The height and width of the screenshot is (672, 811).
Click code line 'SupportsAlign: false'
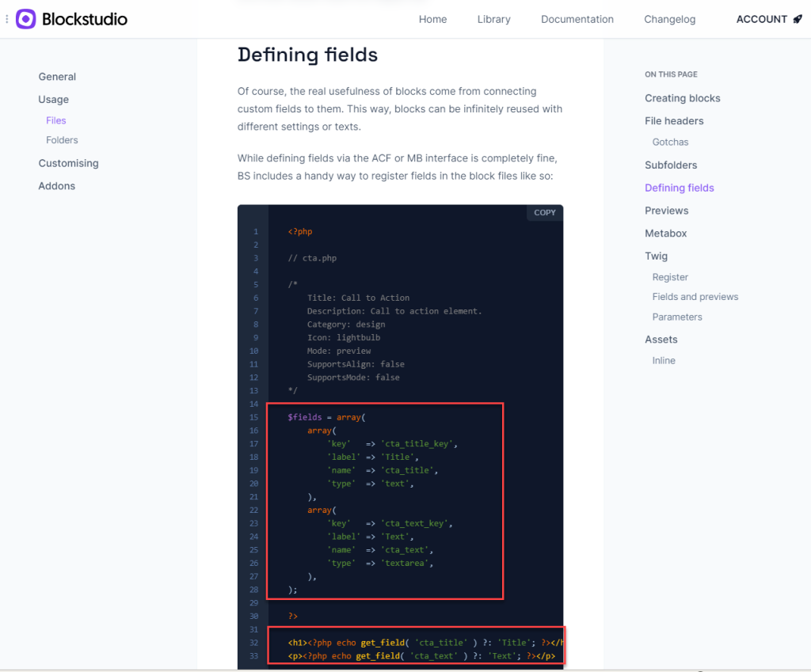click(x=356, y=364)
